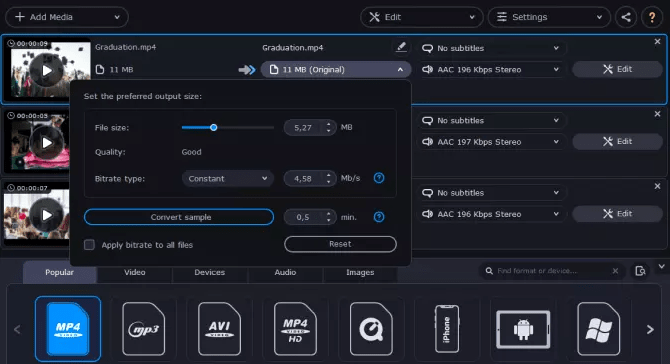
Task: Click the conversion arrow icon beside 11 MB
Action: click(247, 70)
